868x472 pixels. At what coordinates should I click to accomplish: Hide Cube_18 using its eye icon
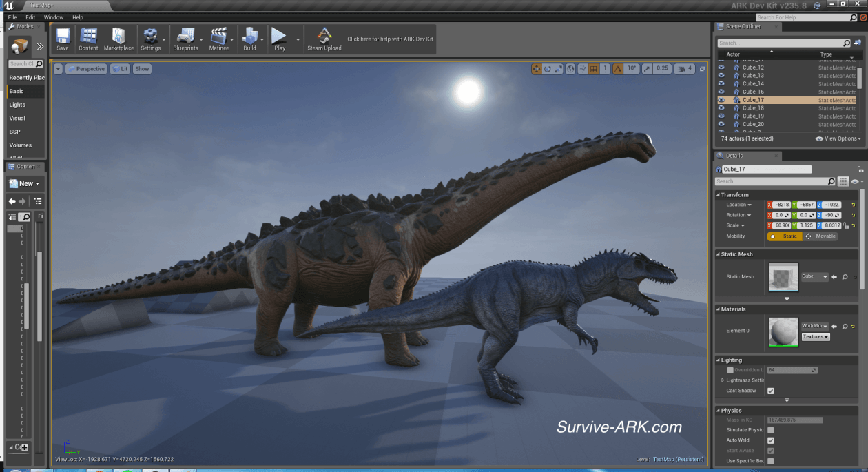pyautogui.click(x=721, y=108)
